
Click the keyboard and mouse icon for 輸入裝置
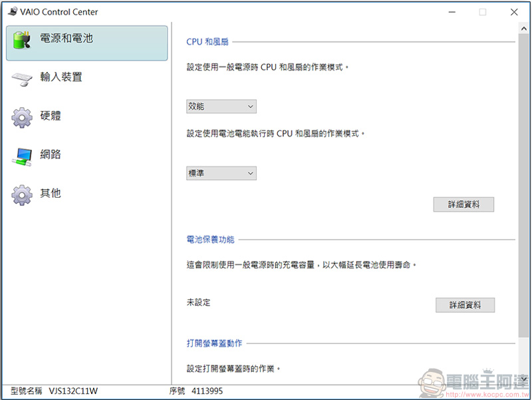pos(23,79)
